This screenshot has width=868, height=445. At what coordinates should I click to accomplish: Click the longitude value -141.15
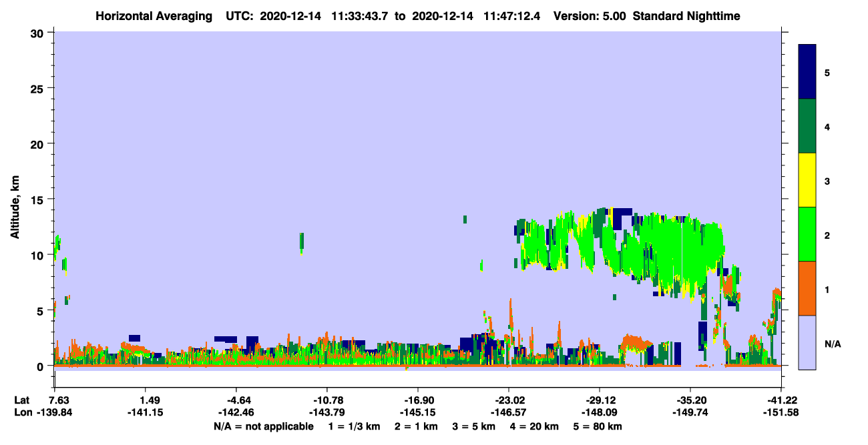tap(146, 412)
